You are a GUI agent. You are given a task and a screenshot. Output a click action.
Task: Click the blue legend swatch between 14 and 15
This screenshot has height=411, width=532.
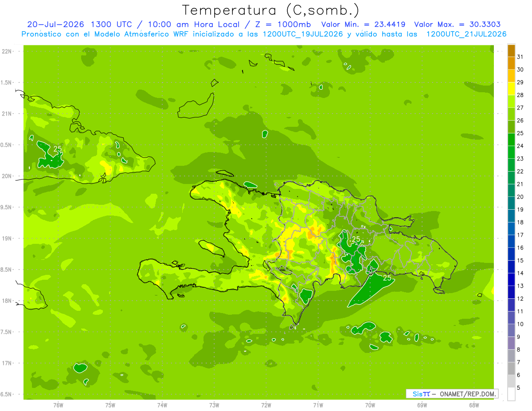click(511, 266)
